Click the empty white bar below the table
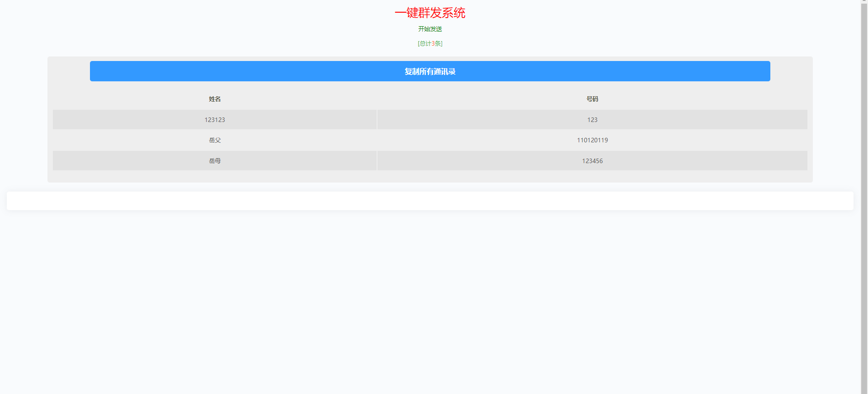The image size is (868, 394). (430, 201)
